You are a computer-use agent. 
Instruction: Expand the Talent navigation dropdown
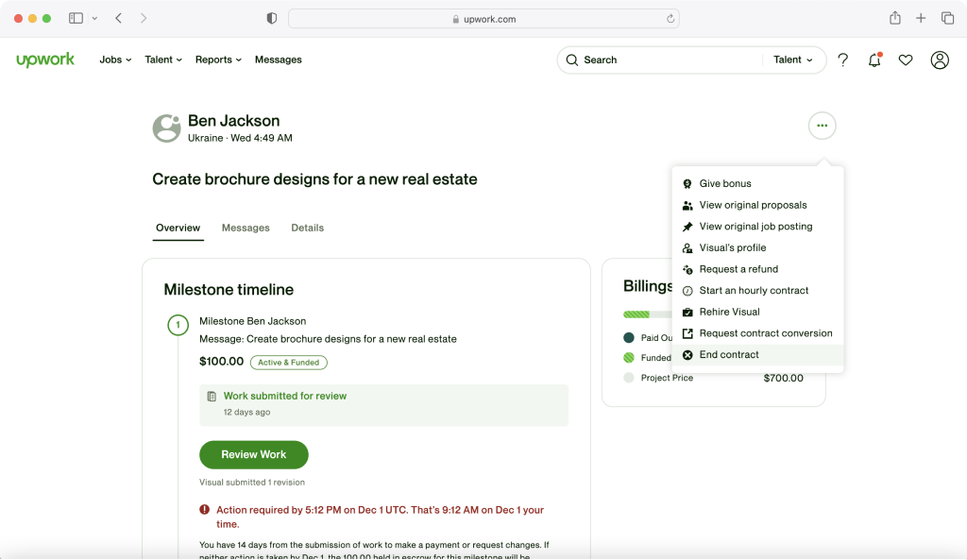(x=163, y=59)
